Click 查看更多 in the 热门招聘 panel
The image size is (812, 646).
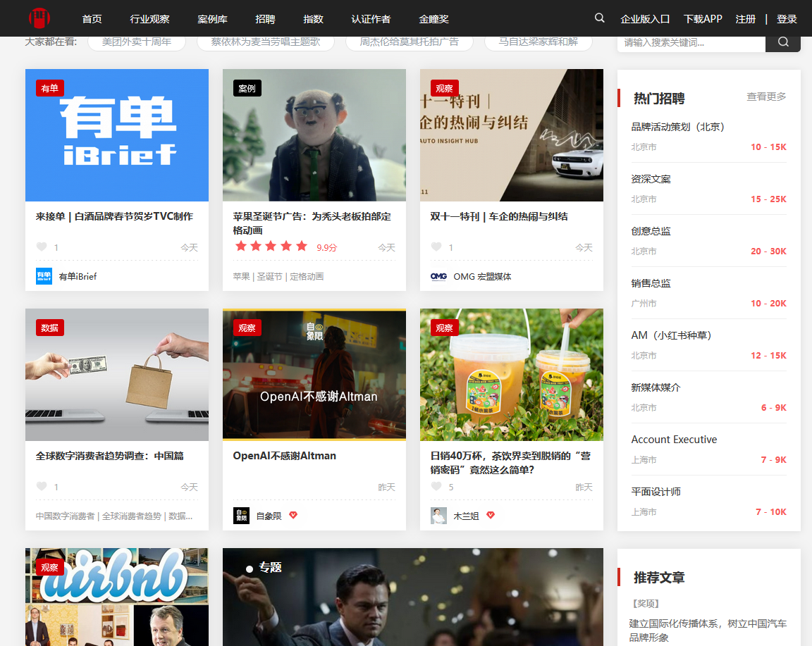pos(766,97)
